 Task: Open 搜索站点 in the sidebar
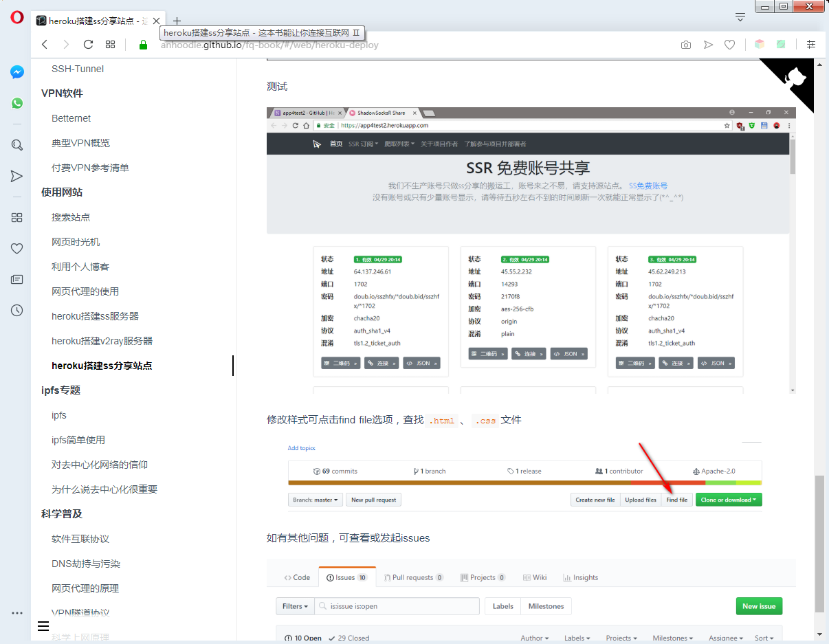pyautogui.click(x=71, y=217)
